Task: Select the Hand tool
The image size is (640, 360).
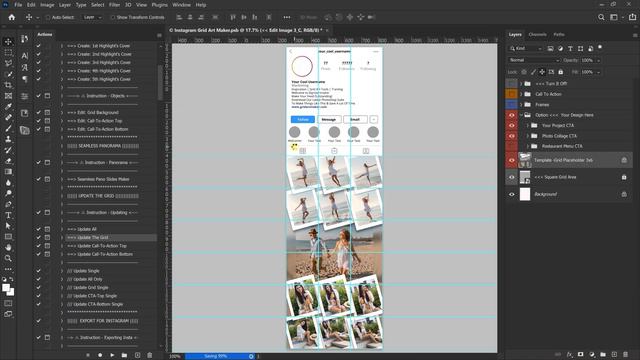Action: coord(8,247)
